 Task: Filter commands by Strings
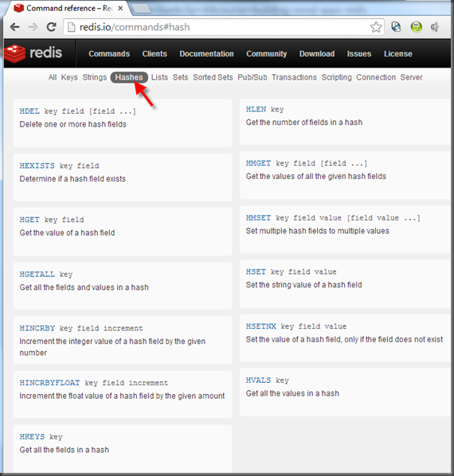tap(95, 77)
